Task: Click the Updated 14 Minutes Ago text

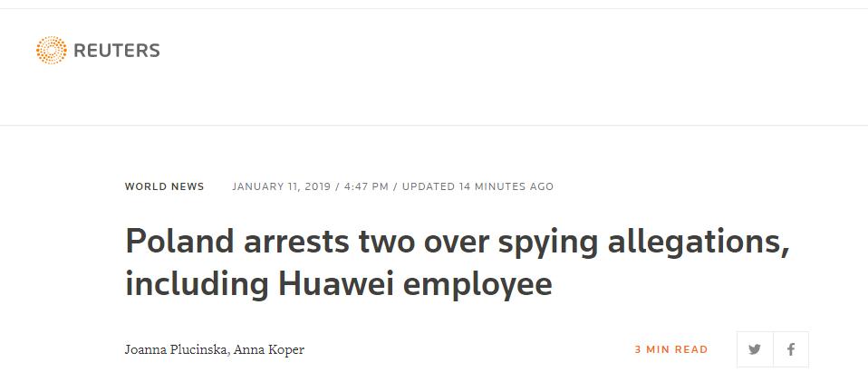Action: (x=477, y=186)
